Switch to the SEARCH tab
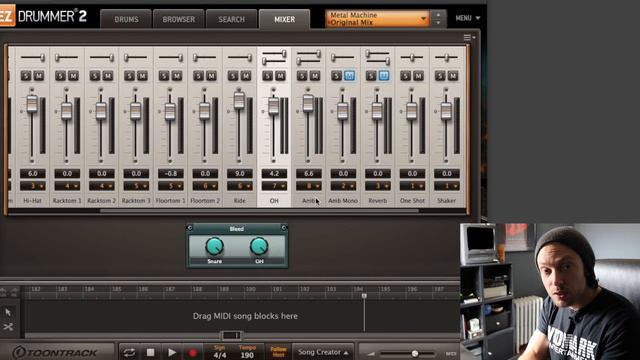The image size is (640, 360). 231,19
